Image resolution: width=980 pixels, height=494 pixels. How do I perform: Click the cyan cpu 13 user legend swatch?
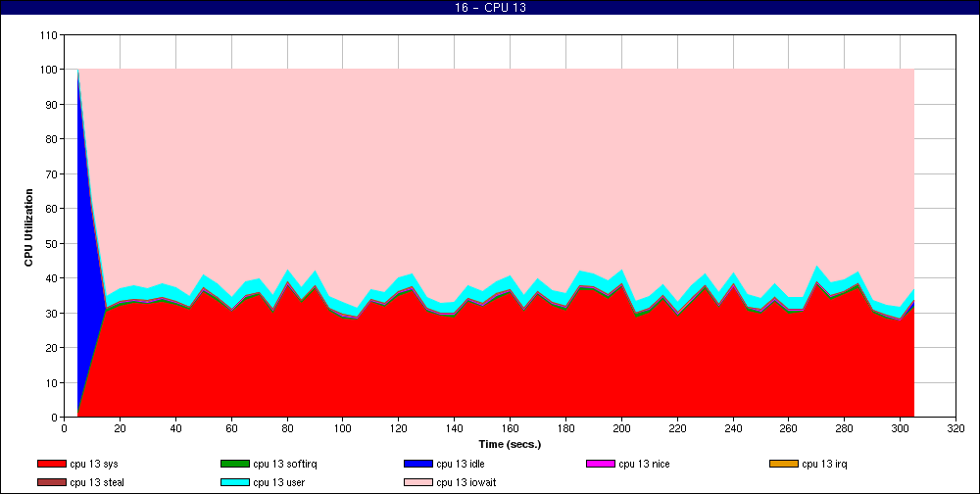tap(234, 482)
